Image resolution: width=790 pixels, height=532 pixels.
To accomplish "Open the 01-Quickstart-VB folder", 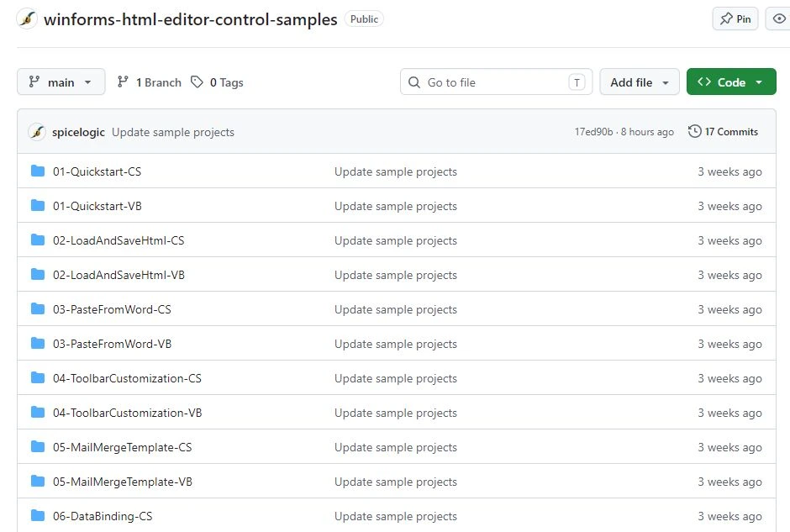I will tap(97, 206).
